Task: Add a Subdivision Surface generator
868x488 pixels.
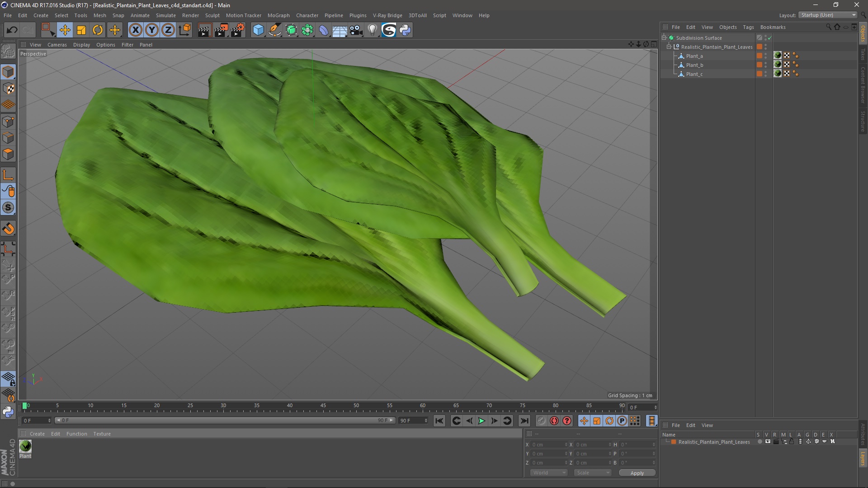Action: (291, 30)
